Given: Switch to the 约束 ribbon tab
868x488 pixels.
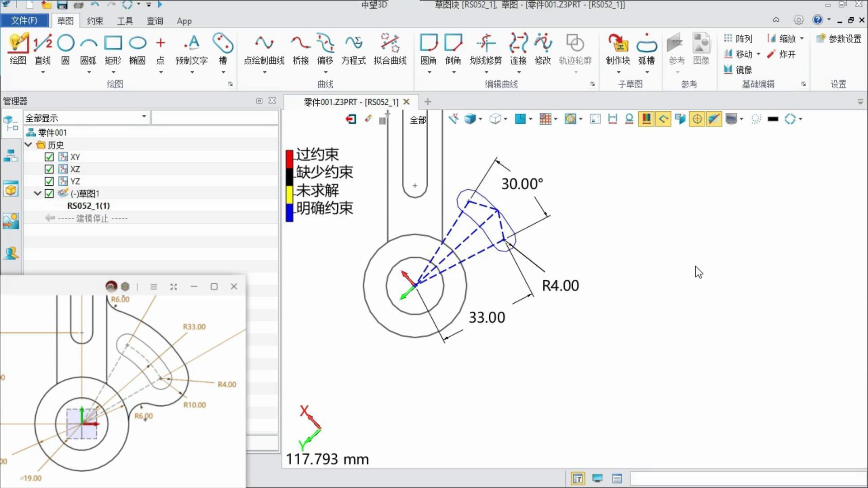Looking at the screenshot, I should point(95,21).
